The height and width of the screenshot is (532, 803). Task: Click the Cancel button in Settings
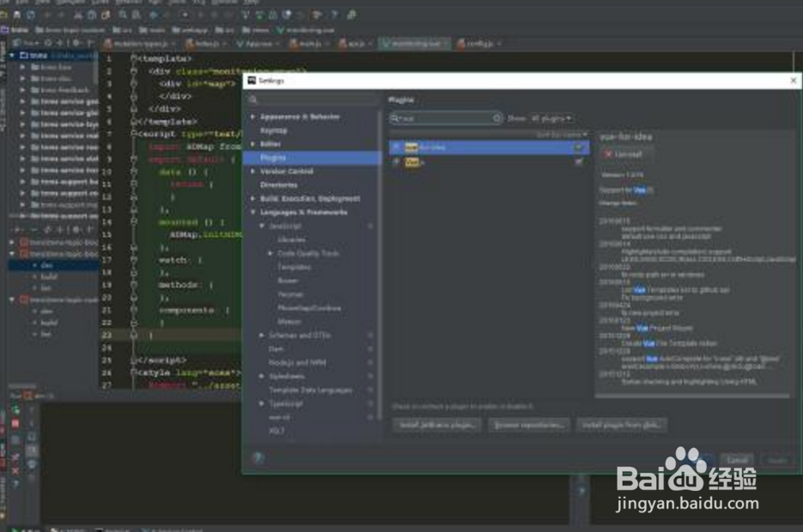point(737,460)
